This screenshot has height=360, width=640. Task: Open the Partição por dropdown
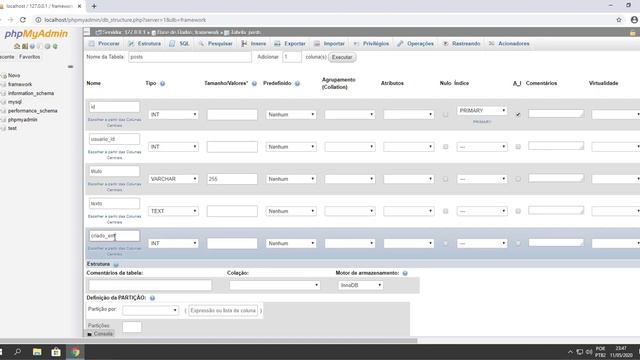(150, 310)
